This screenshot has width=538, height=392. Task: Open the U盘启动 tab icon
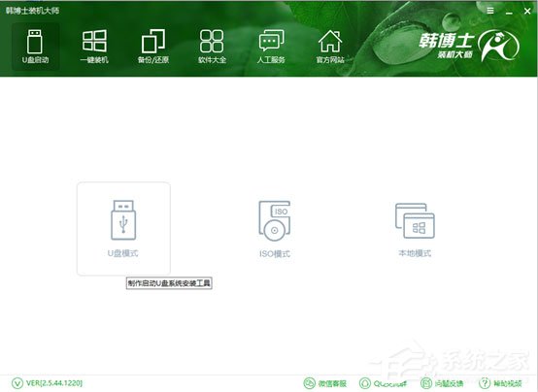point(35,42)
